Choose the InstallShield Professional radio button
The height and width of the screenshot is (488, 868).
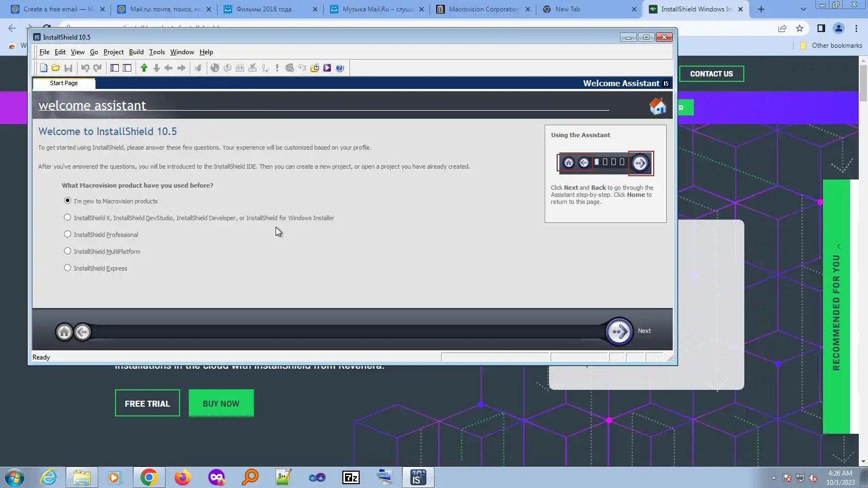coord(67,234)
